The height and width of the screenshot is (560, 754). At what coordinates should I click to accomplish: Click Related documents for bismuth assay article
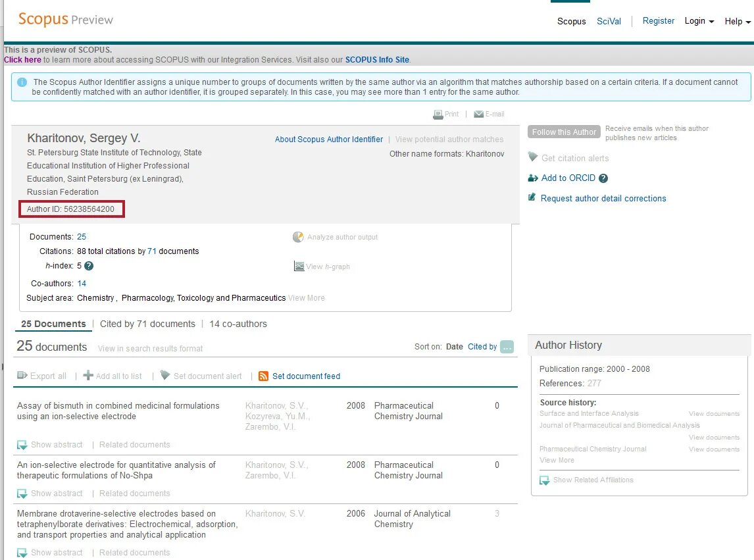pyautogui.click(x=135, y=445)
